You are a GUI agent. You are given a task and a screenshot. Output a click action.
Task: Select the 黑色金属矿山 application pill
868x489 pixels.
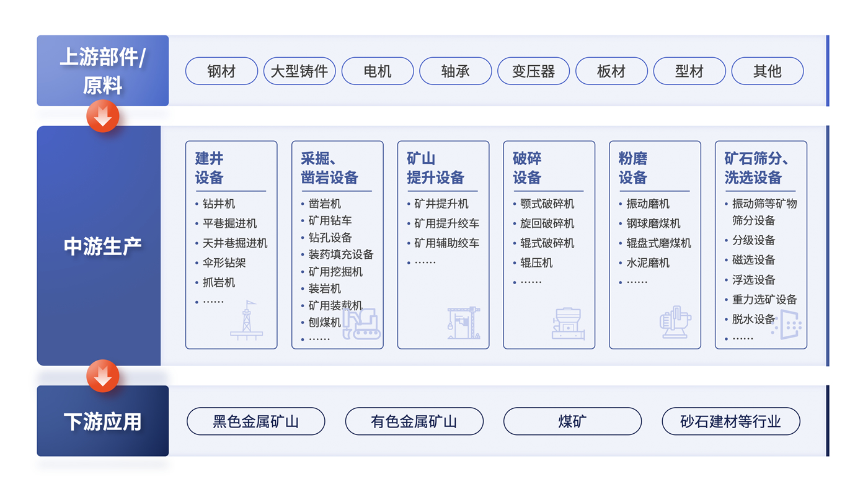tap(255, 422)
